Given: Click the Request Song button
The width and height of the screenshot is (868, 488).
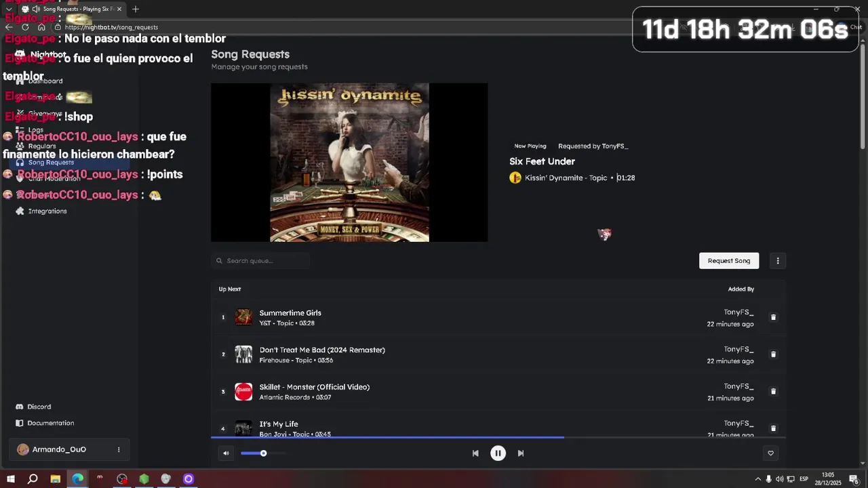Looking at the screenshot, I should [729, 261].
